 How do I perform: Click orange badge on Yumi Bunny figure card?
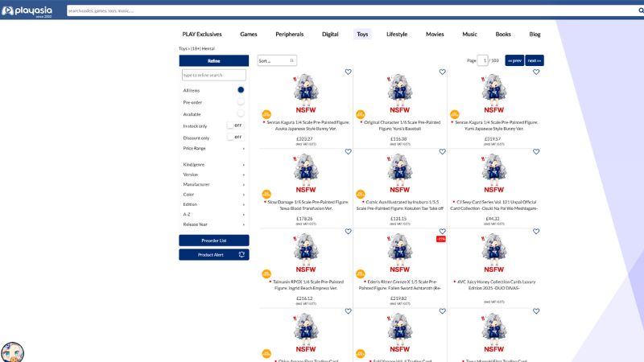tap(454, 114)
